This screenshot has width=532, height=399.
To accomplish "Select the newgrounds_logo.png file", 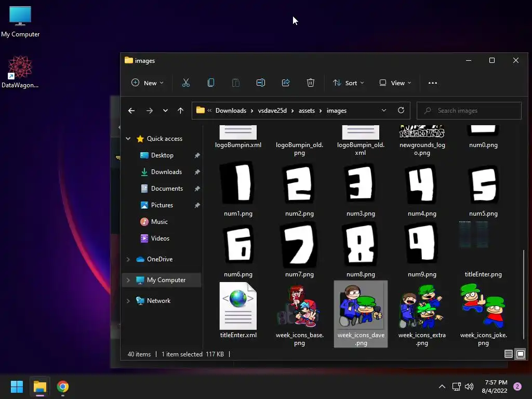I will point(422,141).
